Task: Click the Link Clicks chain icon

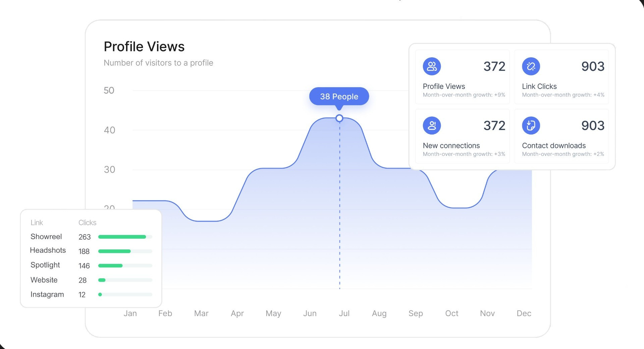Action: [531, 66]
